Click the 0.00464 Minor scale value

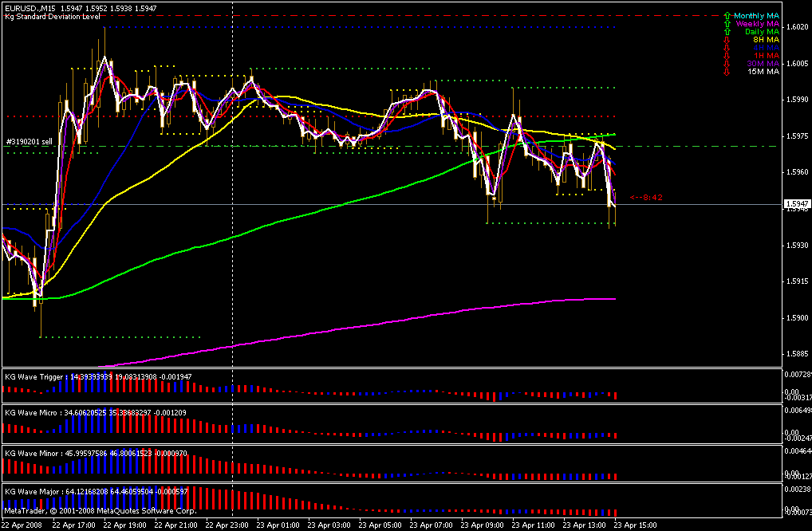[798, 451]
